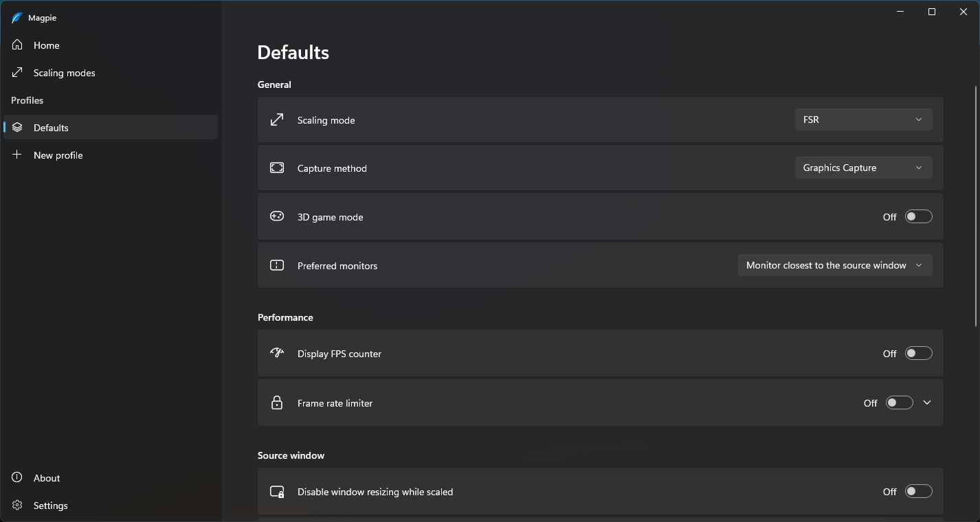
Task: Expand the Frame rate limiter options chevron
Action: pos(927,402)
